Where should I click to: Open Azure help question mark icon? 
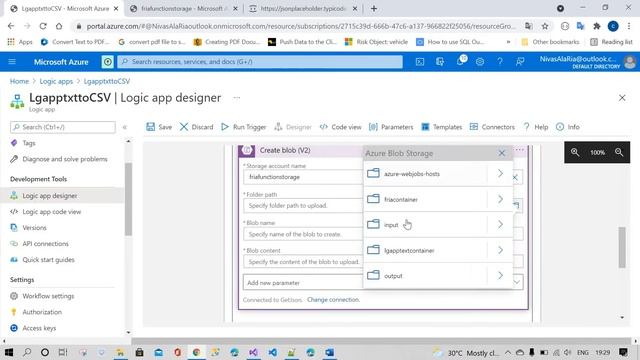tap(500, 62)
